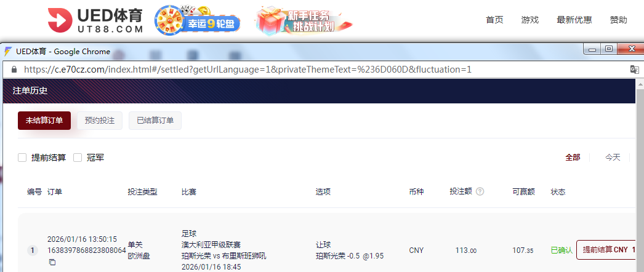This screenshot has width=644, height=272.
Task: Click the 可赢额 column header
Action: (x=524, y=191)
